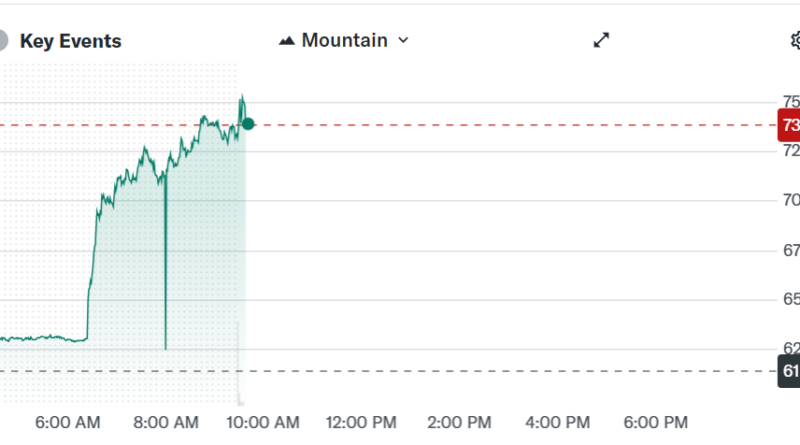Click the green current price dot

pyautogui.click(x=248, y=124)
